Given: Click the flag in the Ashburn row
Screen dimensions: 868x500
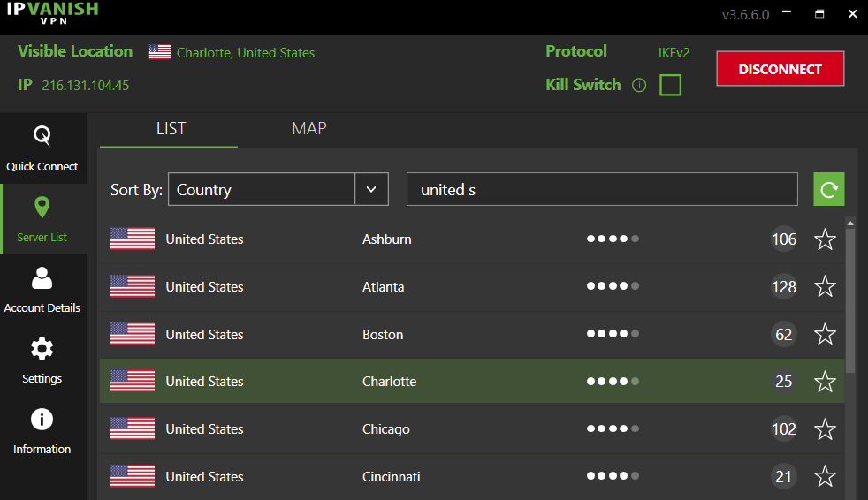Looking at the screenshot, I should click(x=133, y=239).
